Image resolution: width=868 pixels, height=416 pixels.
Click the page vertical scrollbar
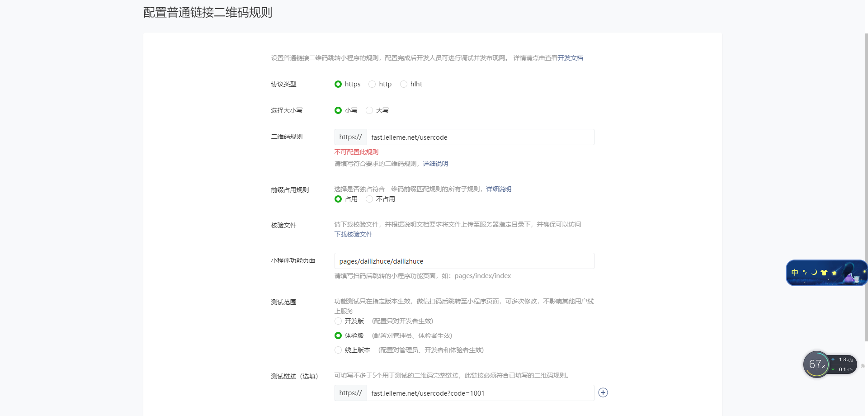click(866, 187)
